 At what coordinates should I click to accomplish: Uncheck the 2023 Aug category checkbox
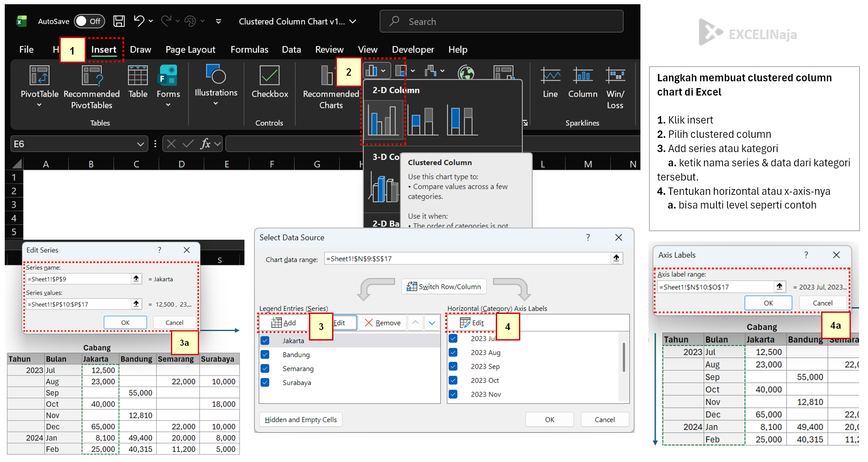click(x=453, y=352)
